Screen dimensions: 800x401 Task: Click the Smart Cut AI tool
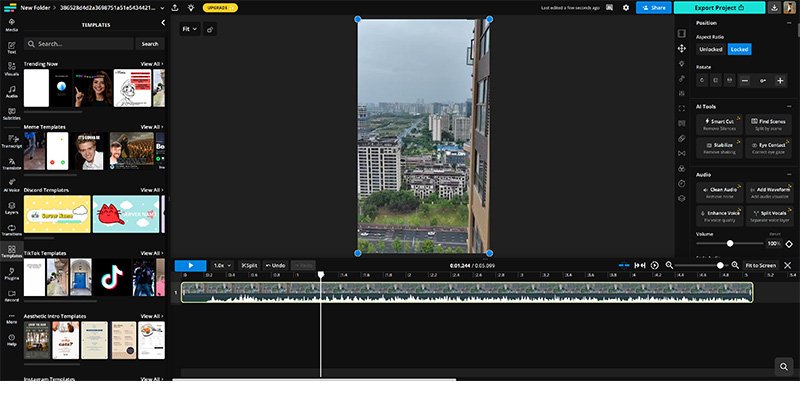click(x=719, y=124)
